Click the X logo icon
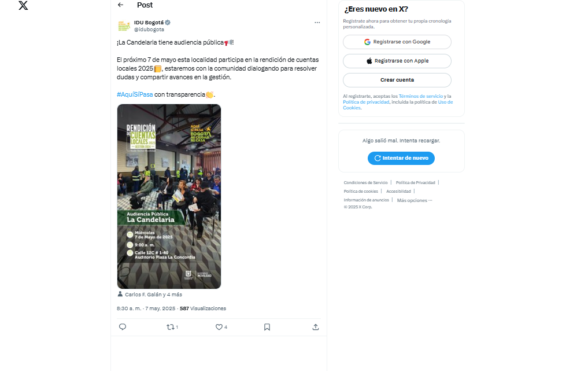 pos(23,5)
